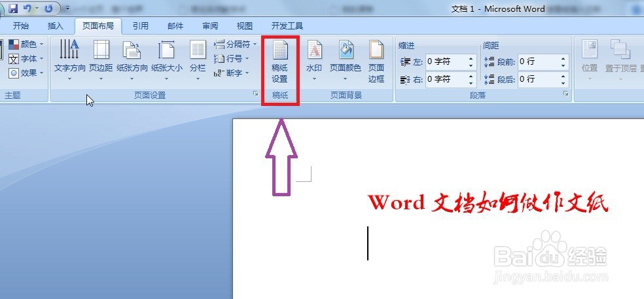This screenshot has width=644, height=299.
Task: Open the 引用 ribbon tab
Action: [x=141, y=26]
